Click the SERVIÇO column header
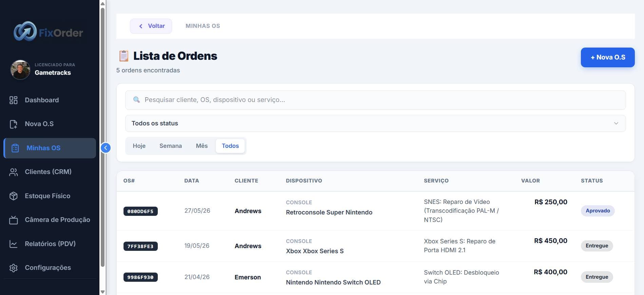Image resolution: width=644 pixels, height=295 pixels. (x=436, y=181)
